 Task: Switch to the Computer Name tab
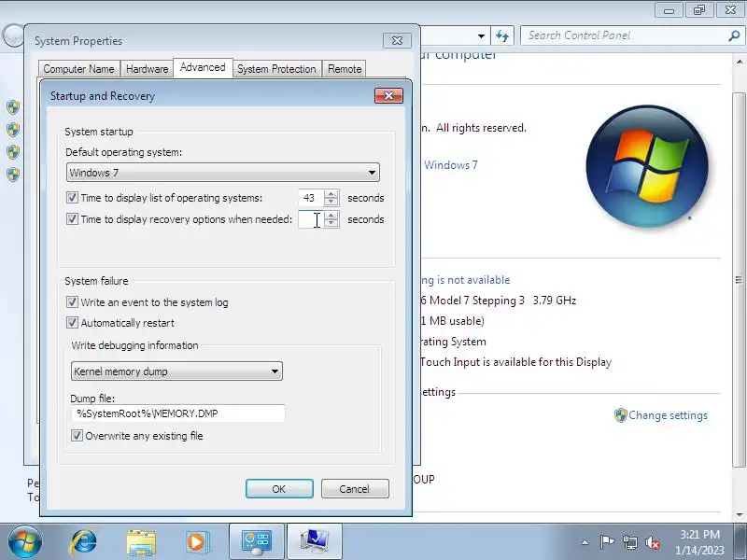click(79, 69)
